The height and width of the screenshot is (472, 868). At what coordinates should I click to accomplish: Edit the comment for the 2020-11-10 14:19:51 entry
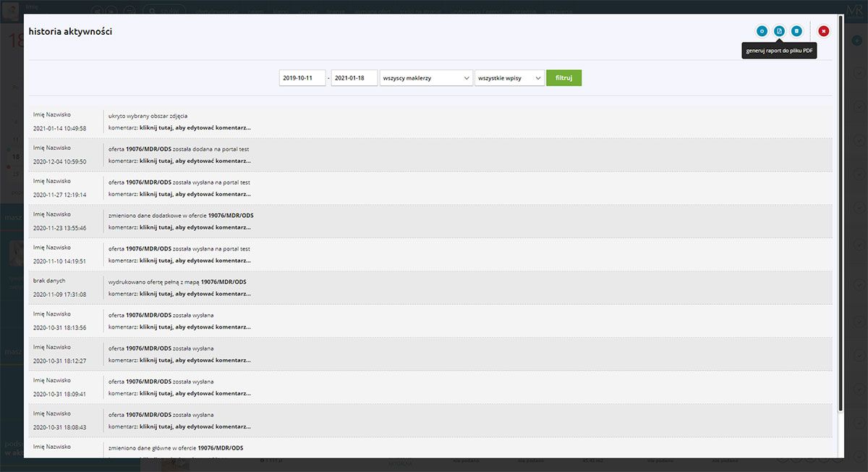click(195, 261)
